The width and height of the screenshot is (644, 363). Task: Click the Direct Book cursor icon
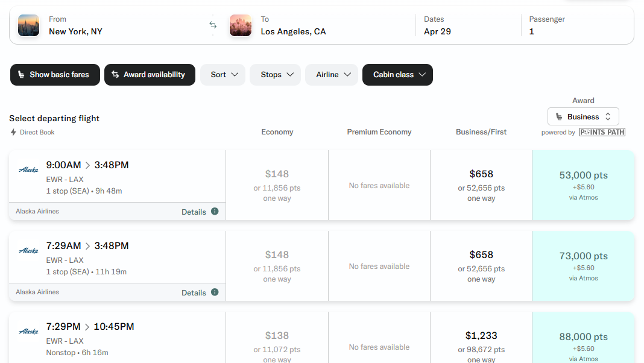tap(12, 131)
